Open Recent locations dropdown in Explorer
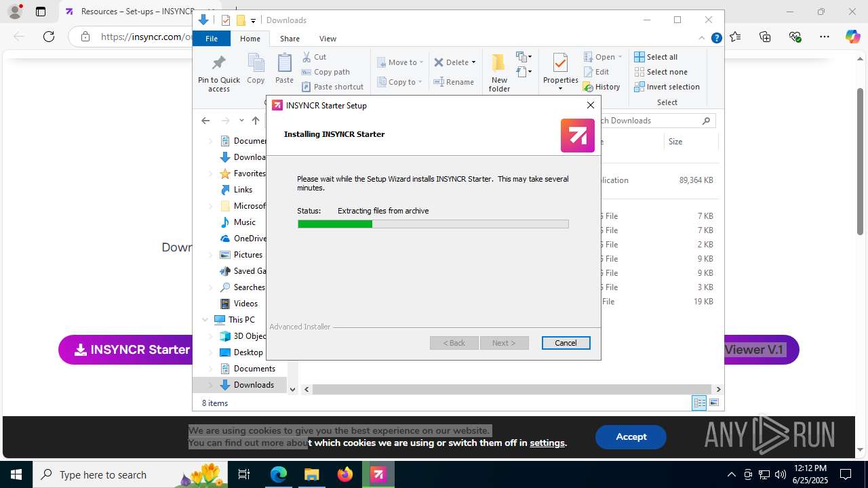This screenshot has width=868, height=488. pos(241,121)
